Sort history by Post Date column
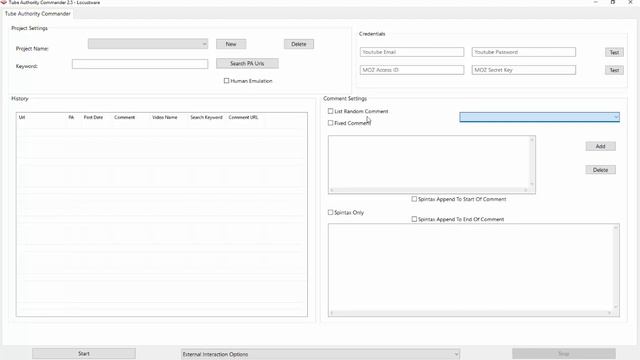The image size is (640, 360). 93,117
